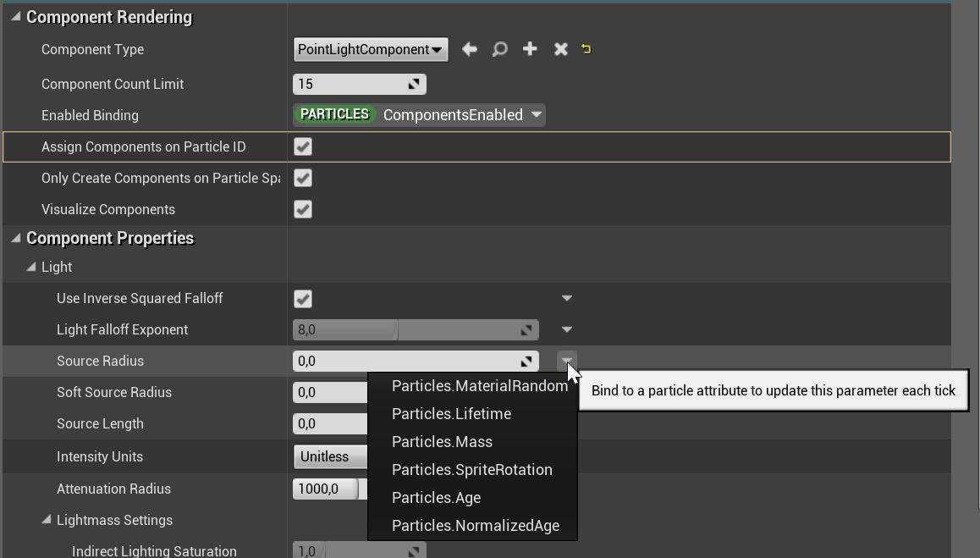Pick Particles.SpriteRotation binding option
This screenshot has width=980, height=558.
click(471, 469)
